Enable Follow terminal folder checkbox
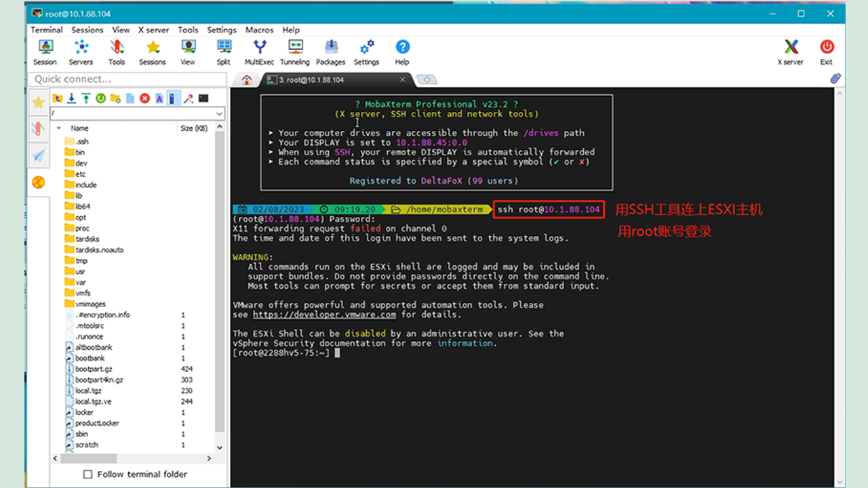Screen dimensions: 868x488 87,474
